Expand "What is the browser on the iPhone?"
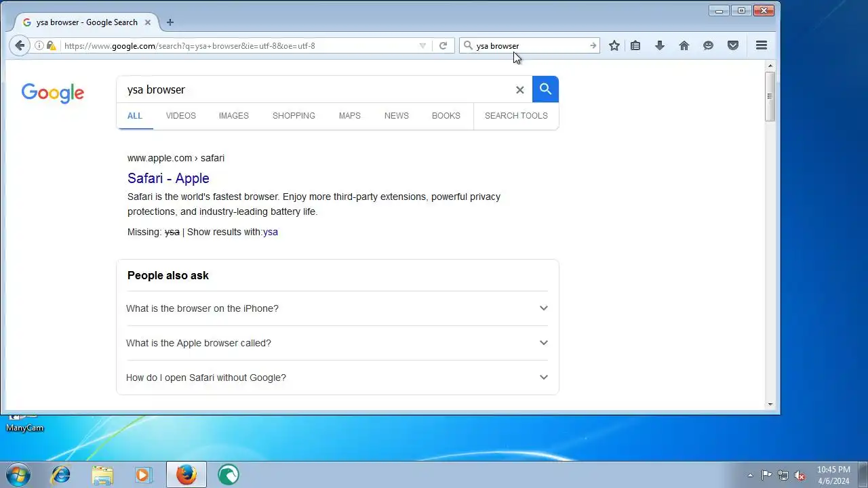 [x=337, y=308]
